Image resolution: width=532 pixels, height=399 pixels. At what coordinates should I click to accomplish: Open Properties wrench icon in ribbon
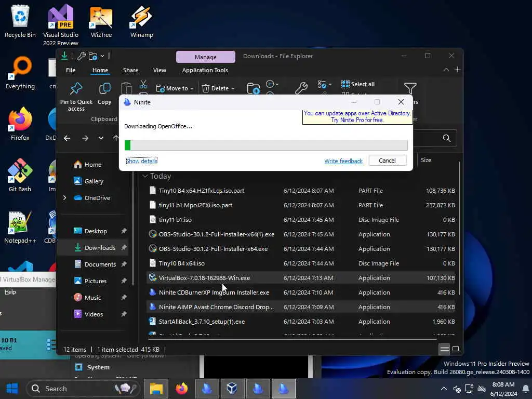click(301, 88)
